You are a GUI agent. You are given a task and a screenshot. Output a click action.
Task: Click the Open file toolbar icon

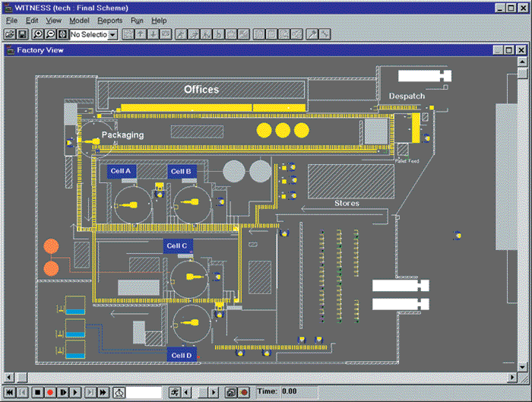click(9, 34)
